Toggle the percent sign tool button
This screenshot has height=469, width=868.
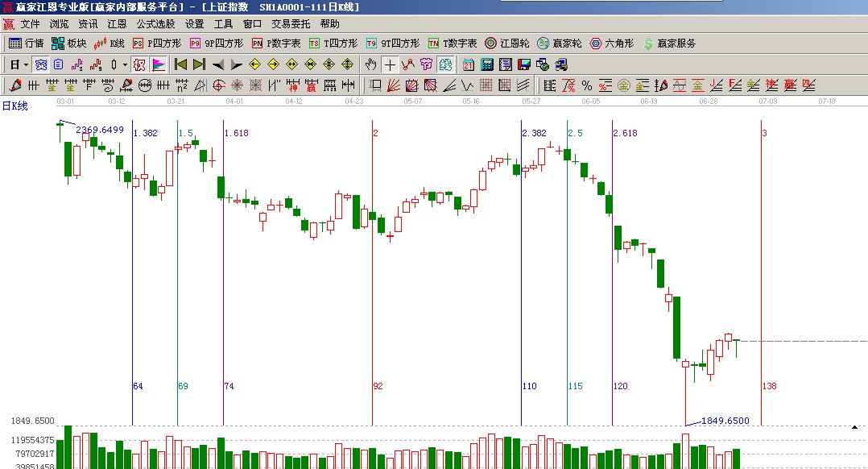[x=586, y=85]
